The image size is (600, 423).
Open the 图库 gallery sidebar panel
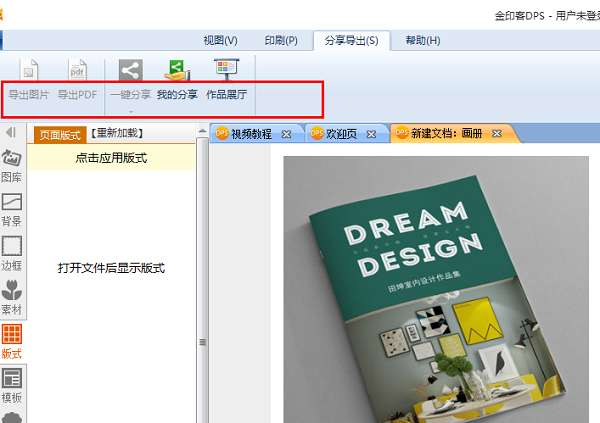(12, 166)
